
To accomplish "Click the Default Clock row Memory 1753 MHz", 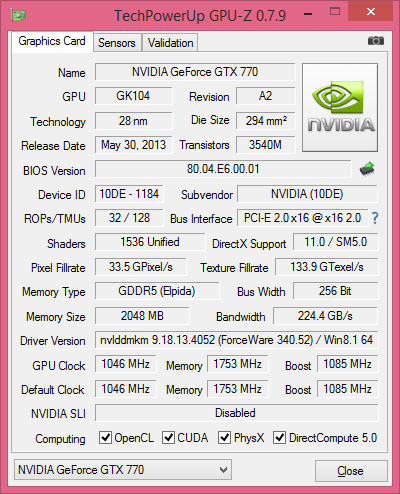I will point(238,389).
